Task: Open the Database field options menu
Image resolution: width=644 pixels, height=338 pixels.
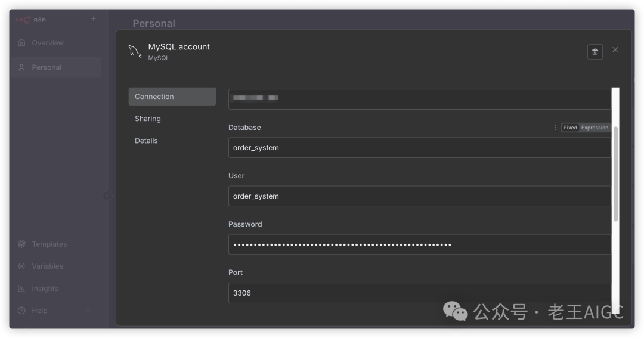Action: coord(555,128)
